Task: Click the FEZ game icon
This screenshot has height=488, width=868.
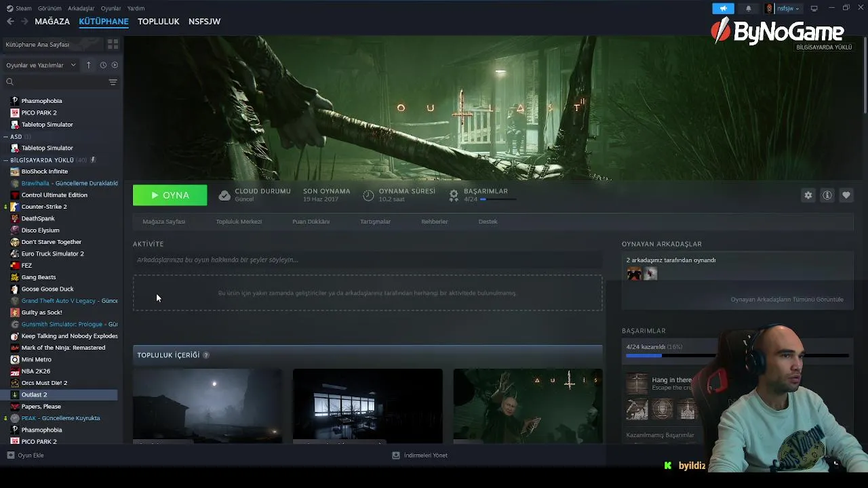Action: [x=15, y=266]
